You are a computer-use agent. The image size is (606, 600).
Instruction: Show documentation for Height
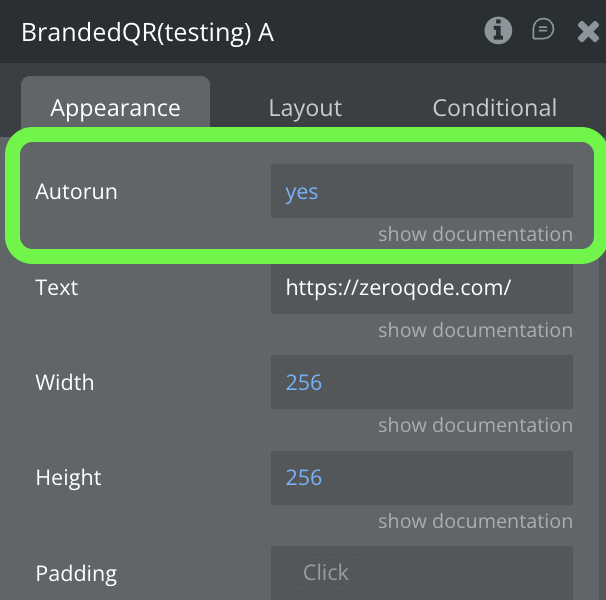(475, 521)
